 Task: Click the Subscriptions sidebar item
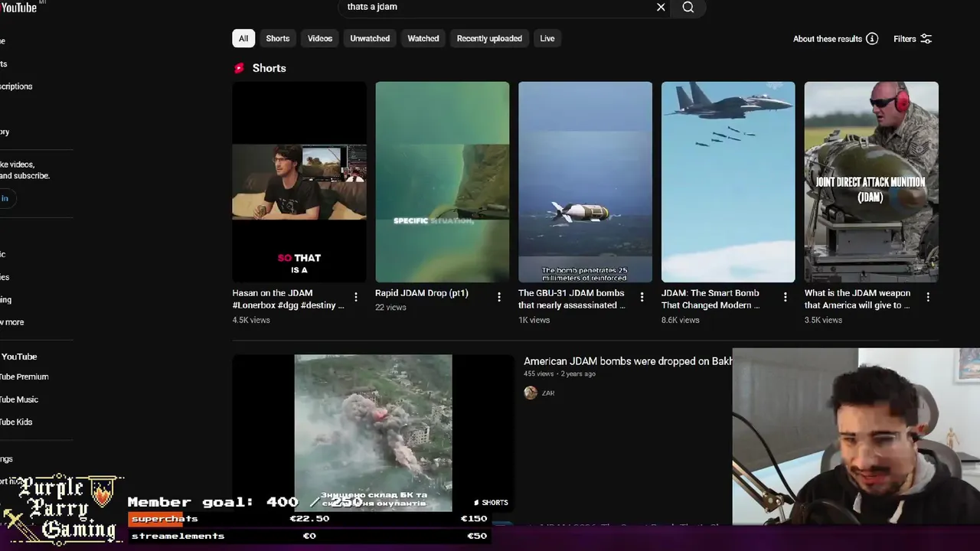[16, 86]
